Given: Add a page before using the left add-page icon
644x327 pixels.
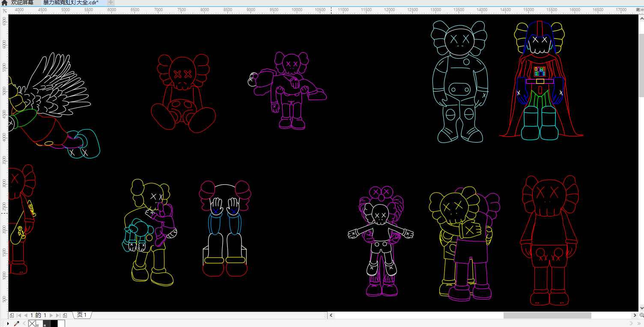Looking at the screenshot, I should coord(12,315).
